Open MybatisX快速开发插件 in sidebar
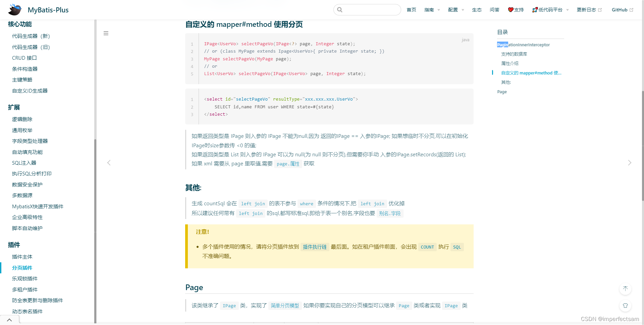644x325 pixels. (38, 207)
